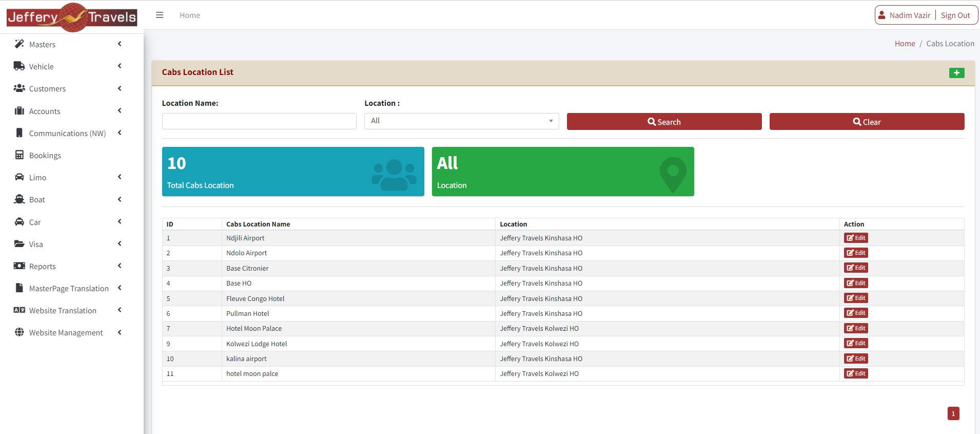Click the hamburger menu toggle icon
The height and width of the screenshot is (434, 980).
pos(160,15)
